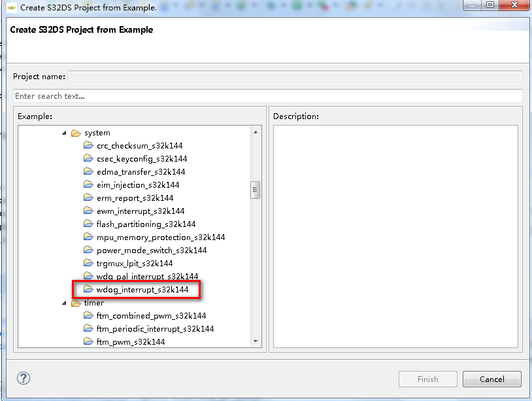Image resolution: width=532 pixels, height=401 pixels.
Task: Open the dialog help question mark
Action: click(24, 378)
